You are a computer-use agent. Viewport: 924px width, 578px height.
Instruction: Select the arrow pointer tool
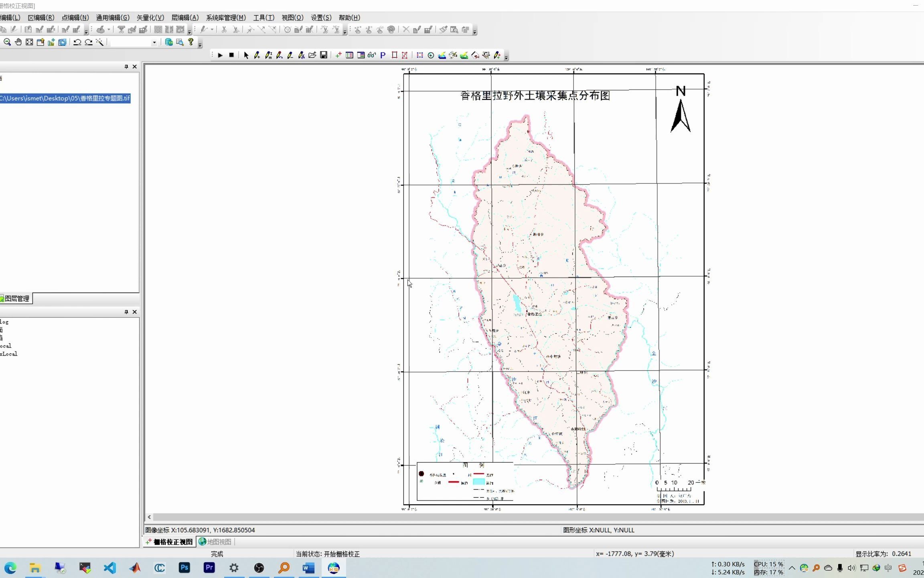coord(246,55)
